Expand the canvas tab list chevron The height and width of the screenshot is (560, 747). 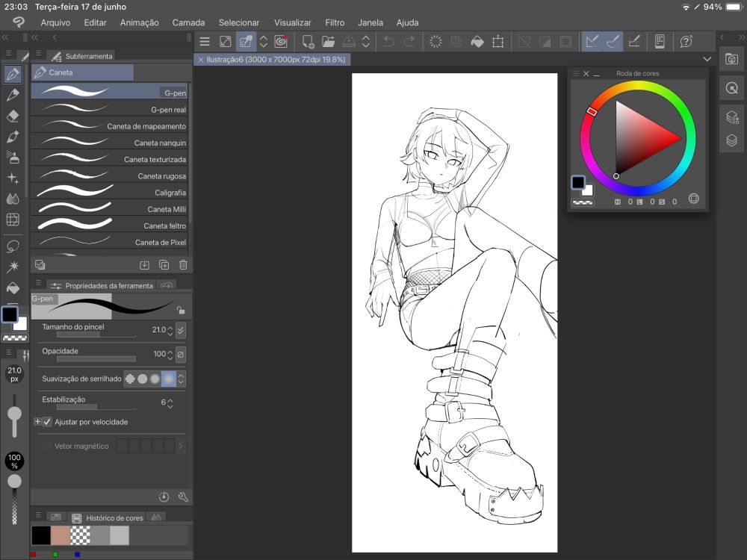click(707, 59)
